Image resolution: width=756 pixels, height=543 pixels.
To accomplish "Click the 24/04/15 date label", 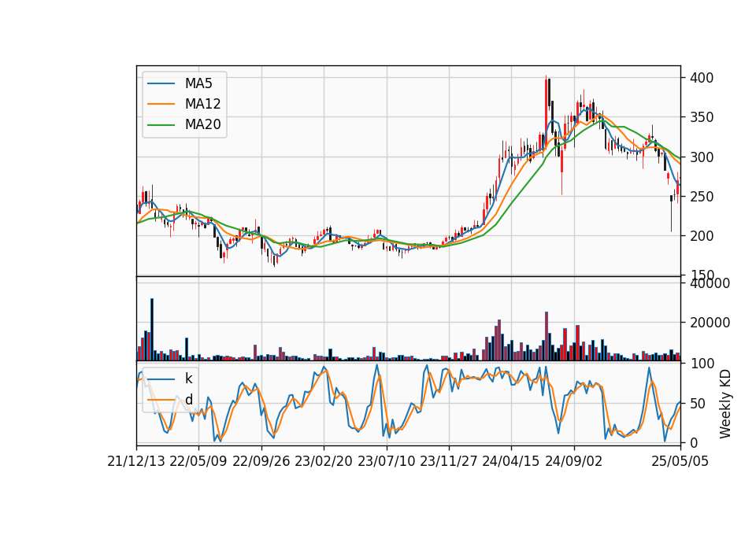I will click(511, 461).
